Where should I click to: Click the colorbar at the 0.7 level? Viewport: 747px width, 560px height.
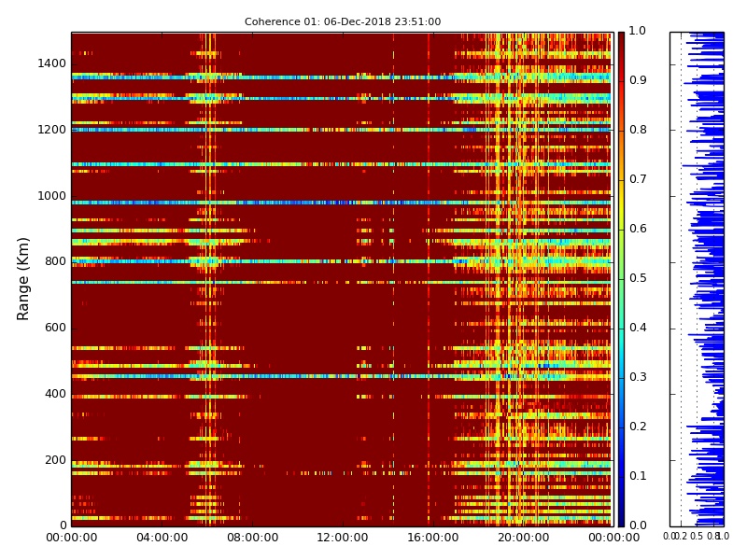pos(621,180)
